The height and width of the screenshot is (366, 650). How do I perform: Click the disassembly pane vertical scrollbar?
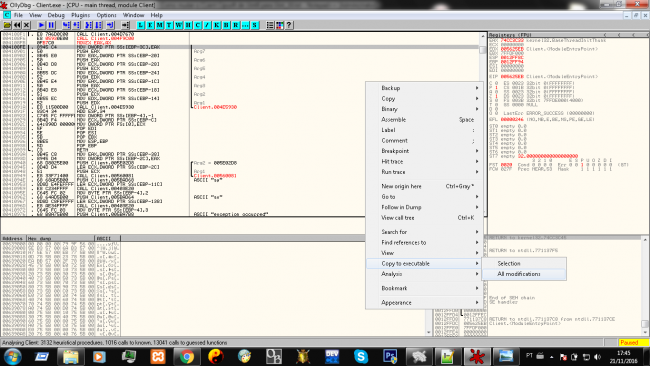[483, 124]
